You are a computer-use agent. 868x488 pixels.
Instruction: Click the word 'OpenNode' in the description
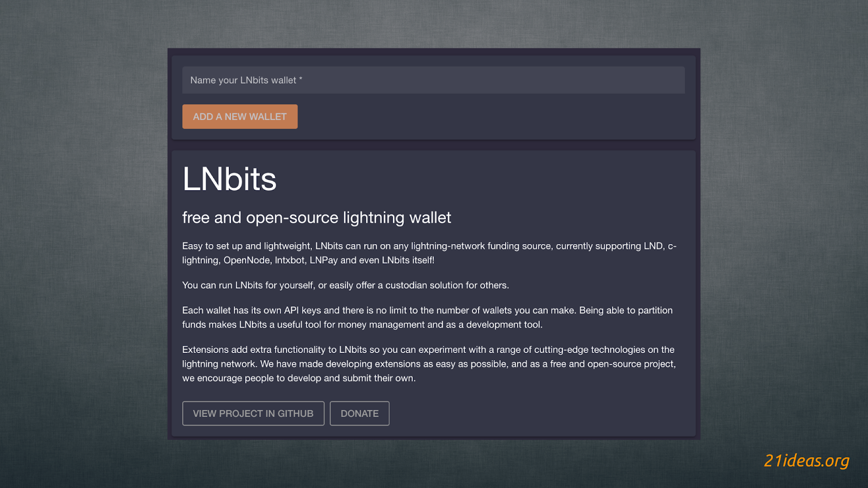click(246, 260)
